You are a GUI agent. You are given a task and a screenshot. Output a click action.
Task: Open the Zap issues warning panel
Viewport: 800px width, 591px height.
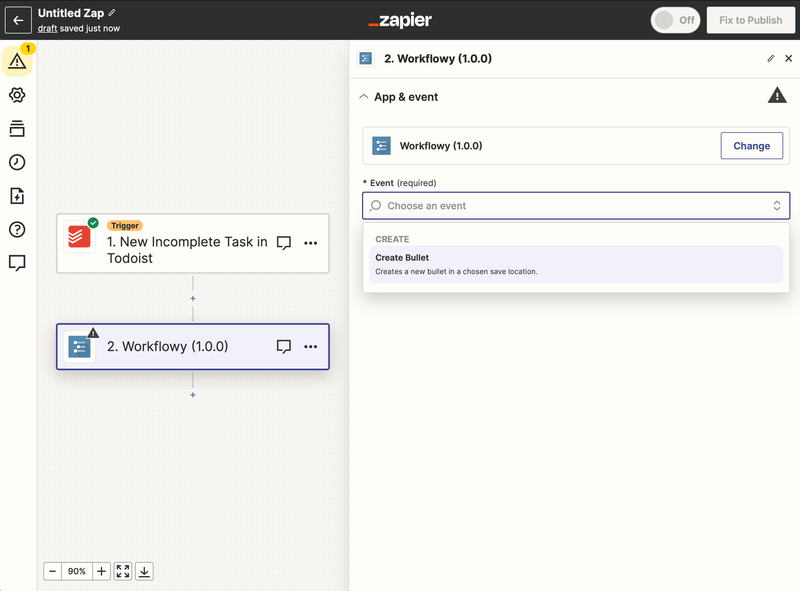(x=18, y=60)
